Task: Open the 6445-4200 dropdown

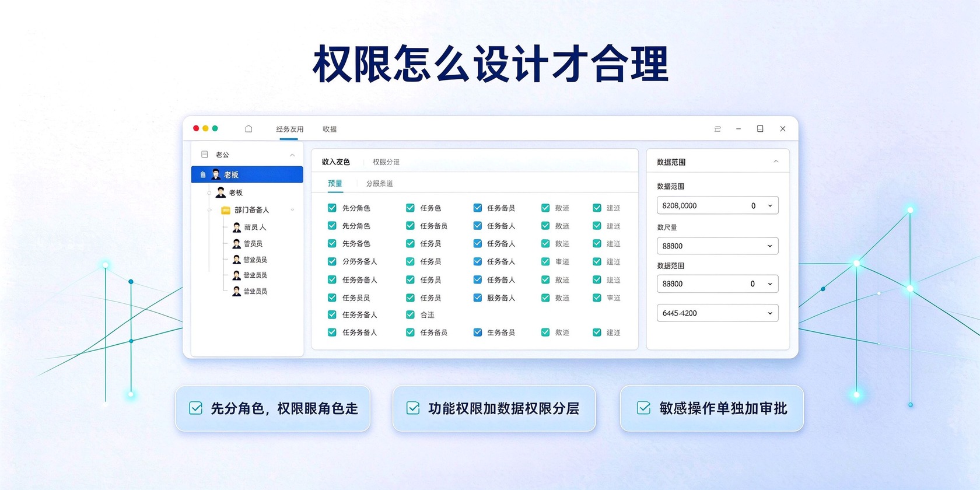Action: coord(717,313)
